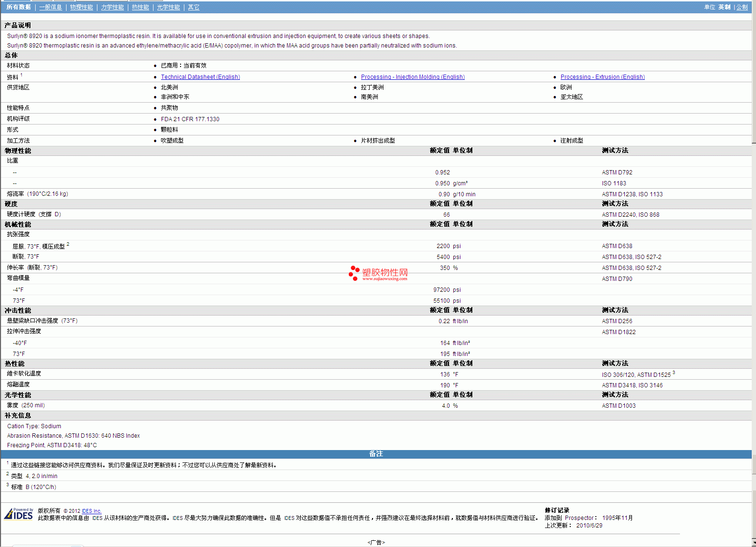
Task: Click Abrasion Resistance ASTM D1630 line
Action: click(x=73, y=436)
